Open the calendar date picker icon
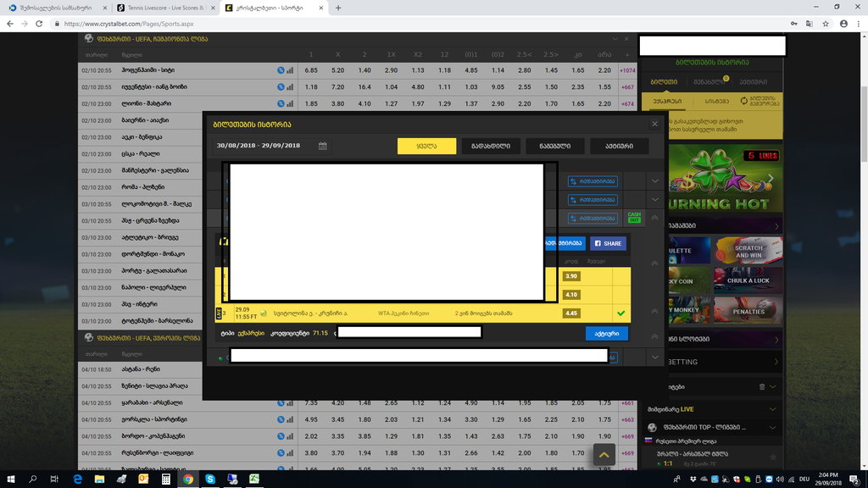868x488 pixels. click(x=323, y=146)
